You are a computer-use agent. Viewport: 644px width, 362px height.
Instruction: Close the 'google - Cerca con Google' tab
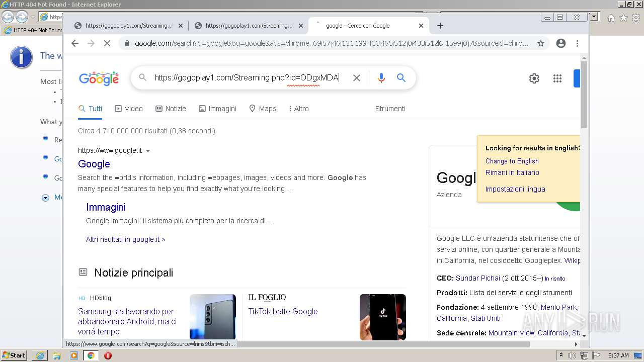(421, 26)
